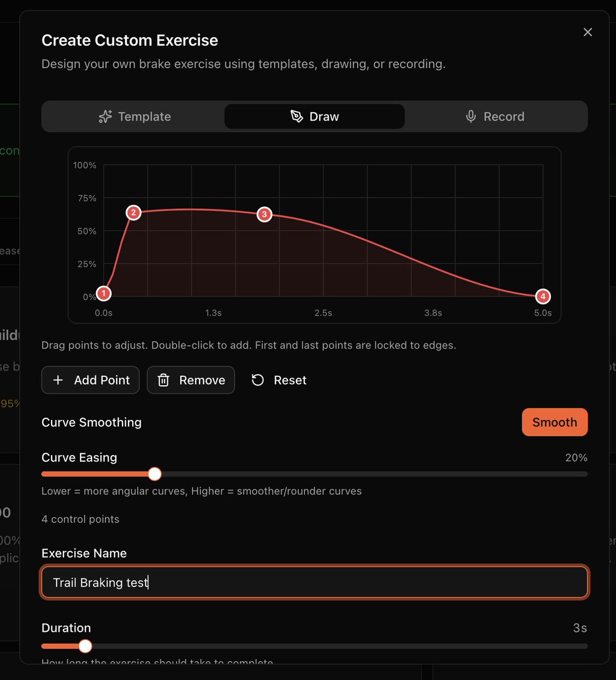Image resolution: width=616 pixels, height=680 pixels.
Task: Click the 50% axis label
Action: [x=87, y=231]
